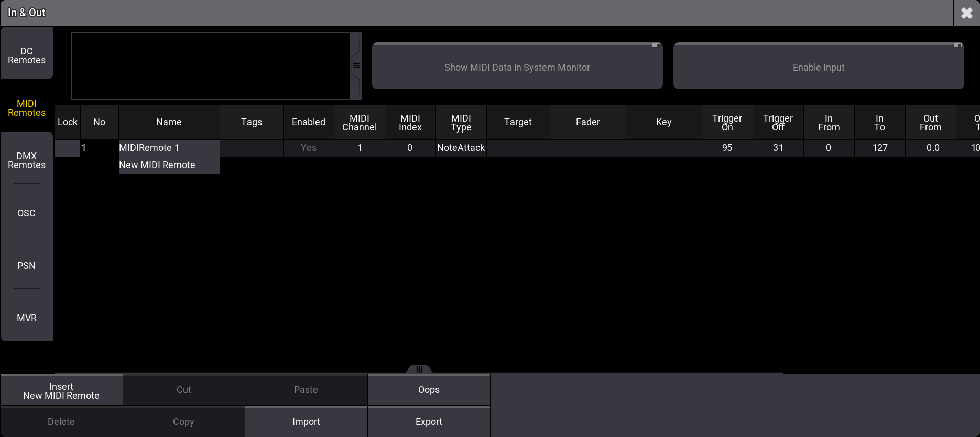
Task: Switch to the DMX Remotes tab
Action: pos(27,160)
